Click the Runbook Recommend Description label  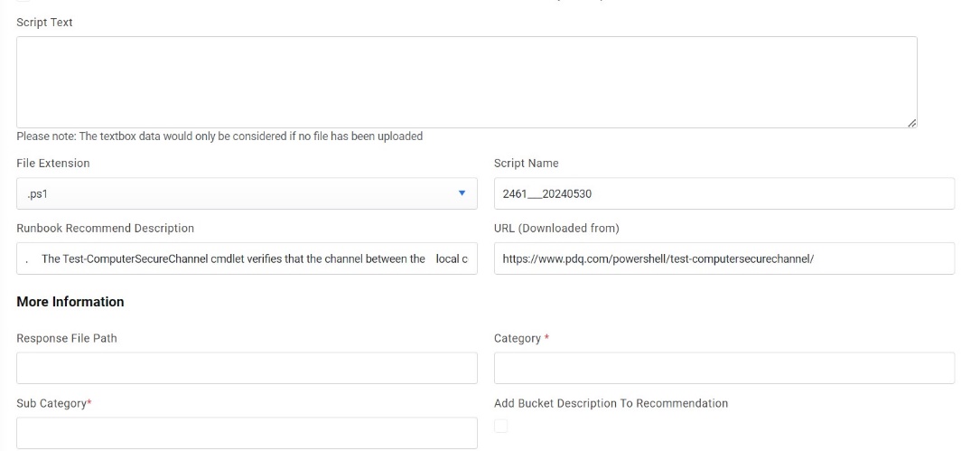(105, 229)
